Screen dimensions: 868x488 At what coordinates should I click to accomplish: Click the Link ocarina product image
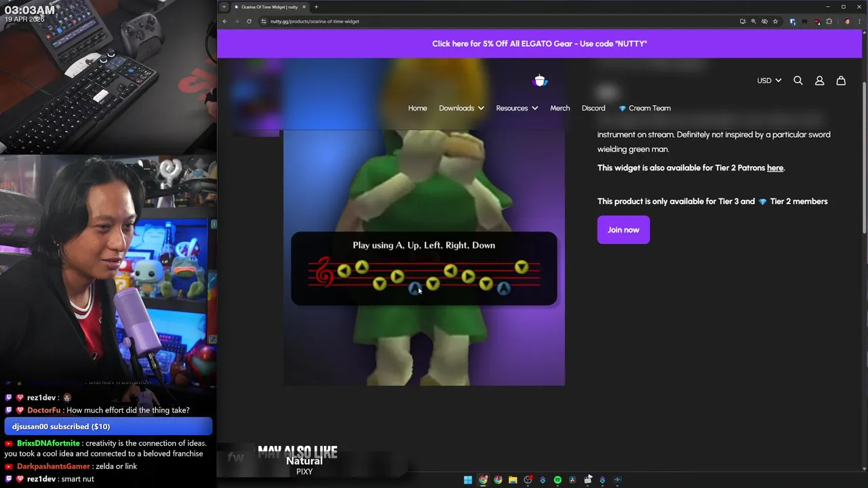tap(424, 258)
